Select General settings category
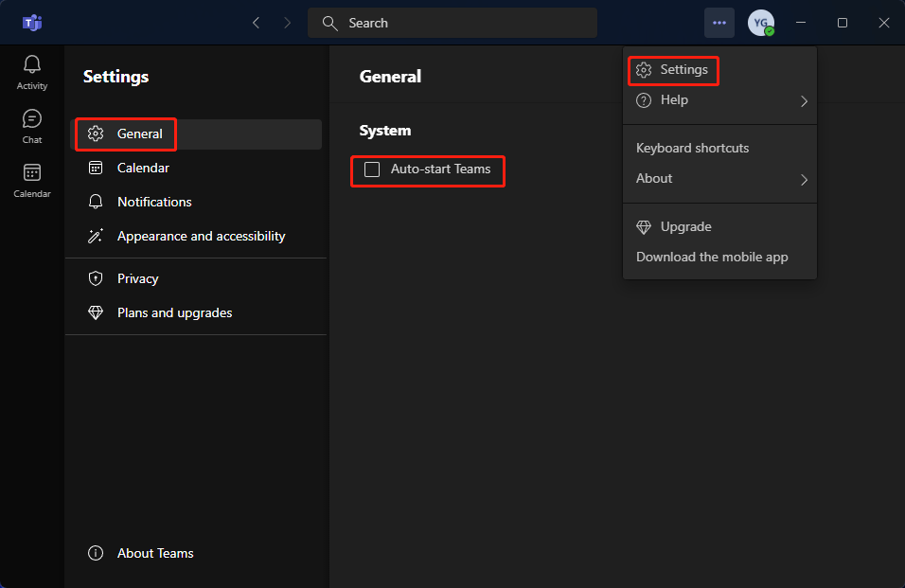Image resolution: width=905 pixels, height=588 pixels. coord(196,134)
